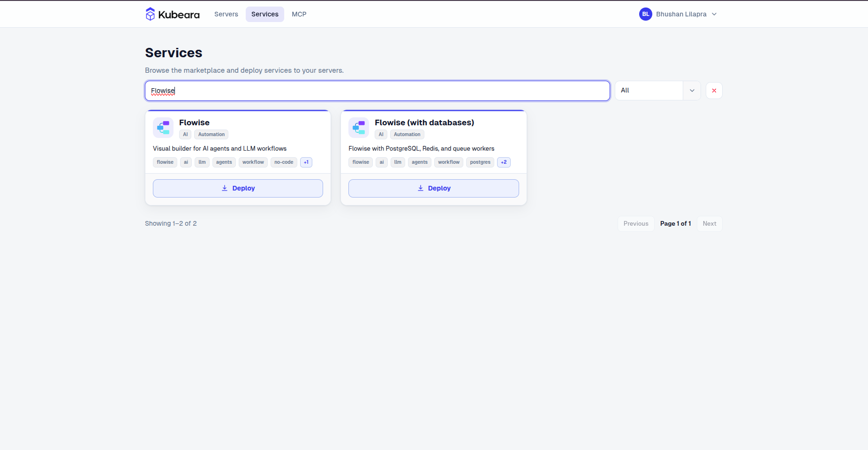868x450 pixels.
Task: Click the Previous page button
Action: (636, 224)
